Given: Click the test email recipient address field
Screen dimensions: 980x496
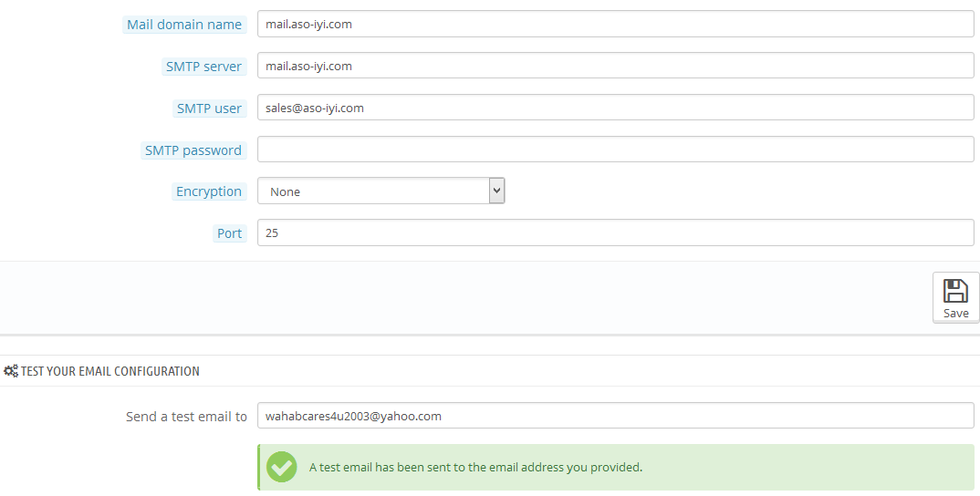Looking at the screenshot, I should (615, 416).
